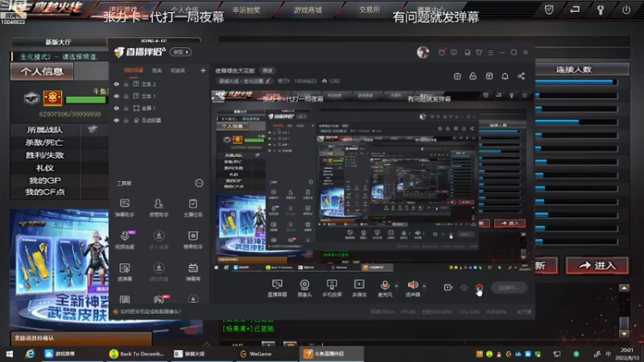This screenshot has width=644, height=362.
Task: Open the streamer avatar in title bar
Action: 423,52
